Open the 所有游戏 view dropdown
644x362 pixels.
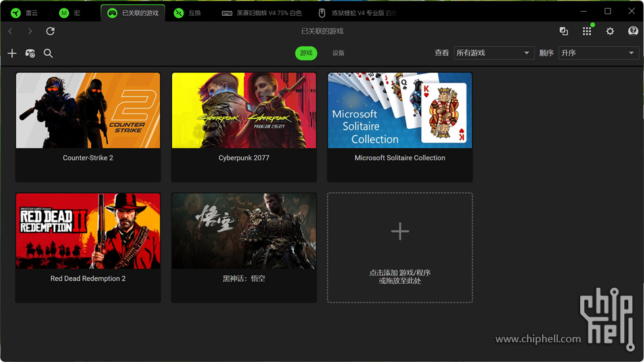click(x=494, y=53)
